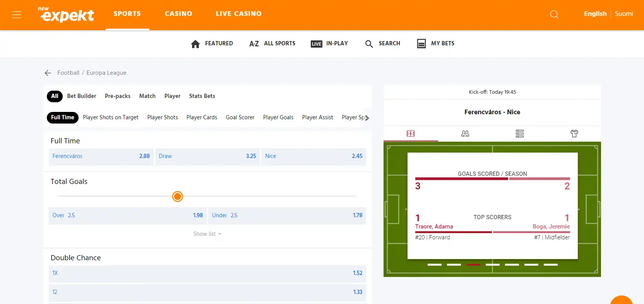The height and width of the screenshot is (304, 644).
Task: Select Player Shots on Target chip
Action: (111, 117)
